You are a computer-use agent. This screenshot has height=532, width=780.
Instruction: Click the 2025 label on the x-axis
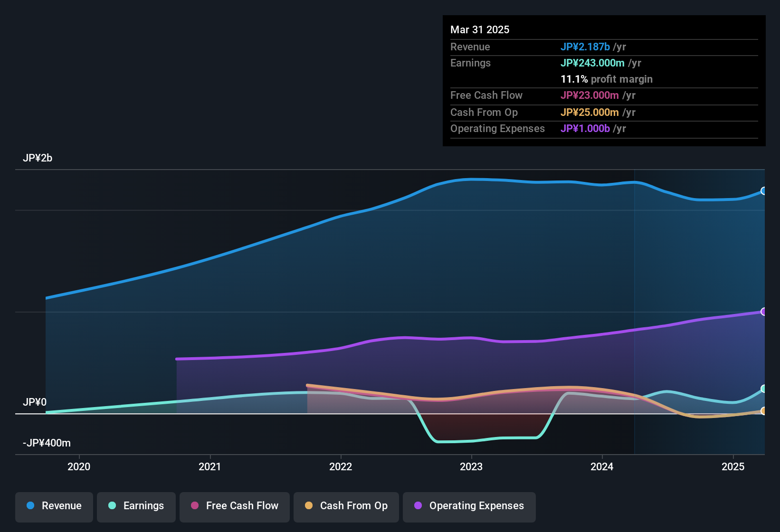[x=732, y=467]
